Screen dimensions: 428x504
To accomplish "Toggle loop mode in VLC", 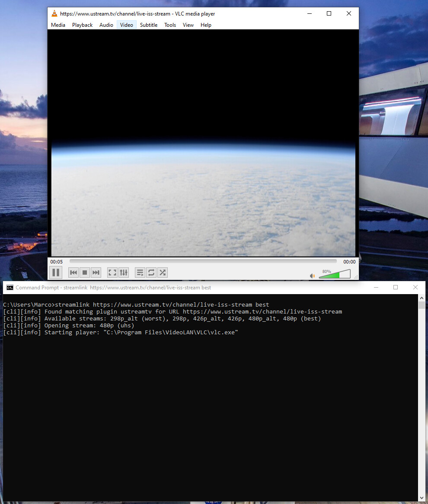I will (151, 273).
